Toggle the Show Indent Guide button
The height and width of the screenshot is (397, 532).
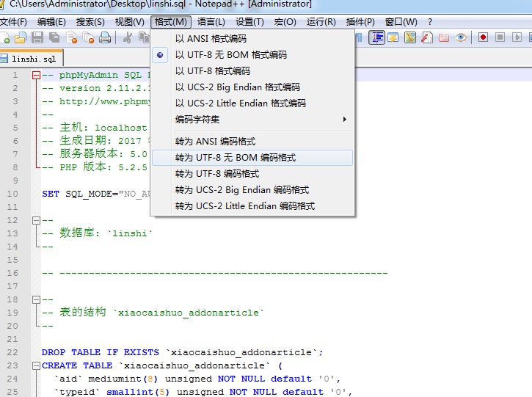tap(377, 37)
